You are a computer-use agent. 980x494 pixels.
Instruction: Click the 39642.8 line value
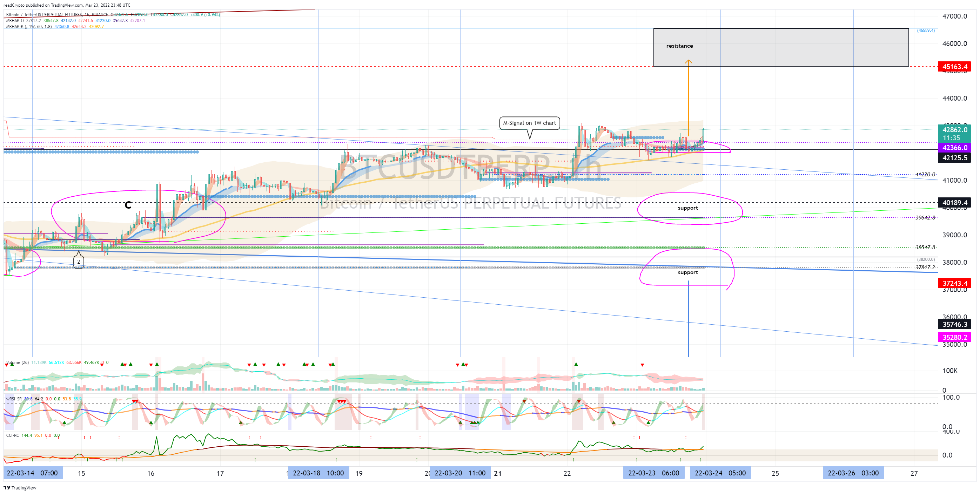925,217
